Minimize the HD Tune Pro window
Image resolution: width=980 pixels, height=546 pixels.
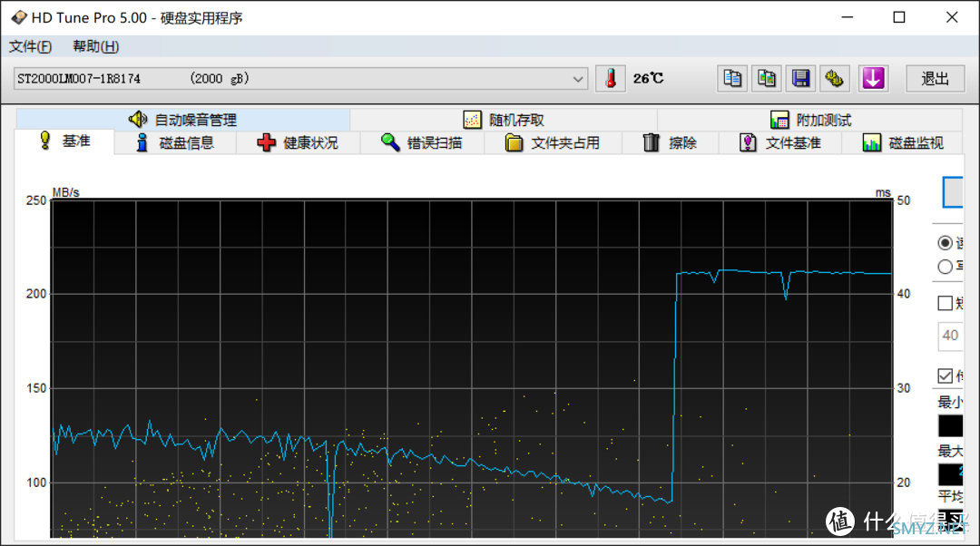848,17
